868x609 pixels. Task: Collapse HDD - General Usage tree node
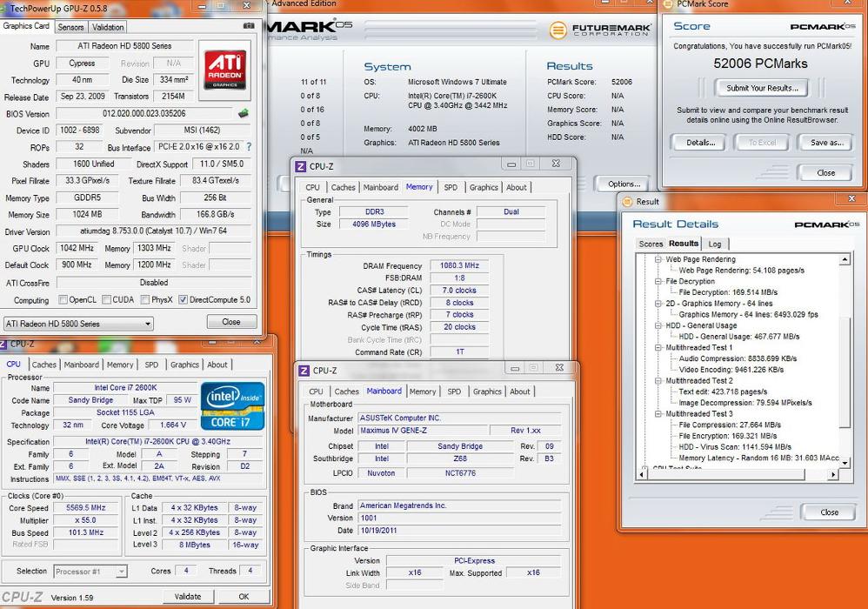(x=658, y=325)
